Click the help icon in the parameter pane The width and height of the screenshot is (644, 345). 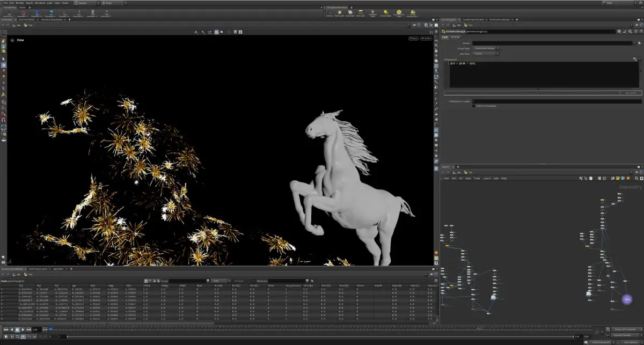pyautogui.click(x=636, y=31)
